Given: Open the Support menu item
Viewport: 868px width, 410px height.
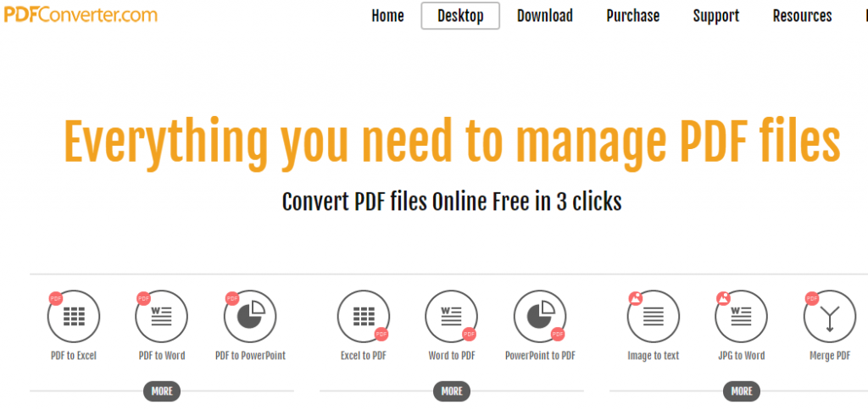Looking at the screenshot, I should (x=715, y=15).
